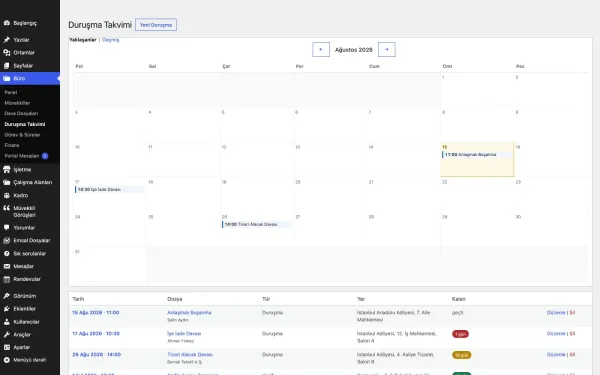The height and width of the screenshot is (375, 600).
Task: Click the Büro briefcase icon
Action: coord(7,78)
